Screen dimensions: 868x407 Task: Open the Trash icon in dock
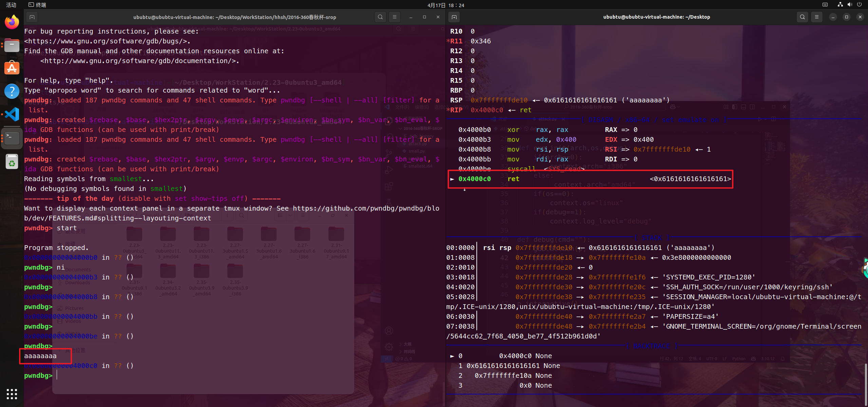[x=12, y=161]
